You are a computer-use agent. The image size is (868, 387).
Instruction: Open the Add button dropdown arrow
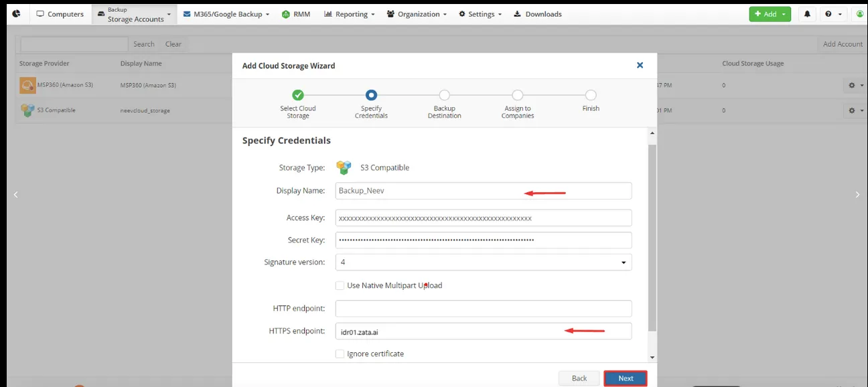click(784, 14)
